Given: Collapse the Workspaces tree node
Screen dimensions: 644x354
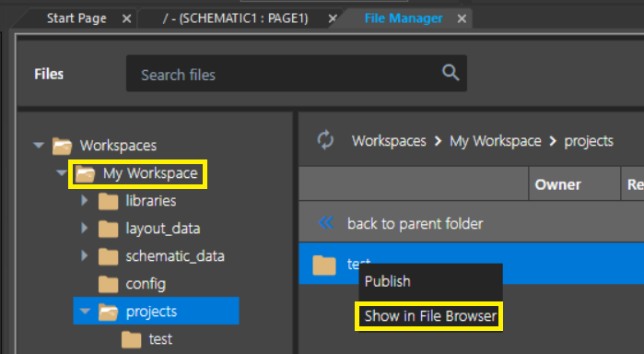Looking at the screenshot, I should [x=39, y=145].
